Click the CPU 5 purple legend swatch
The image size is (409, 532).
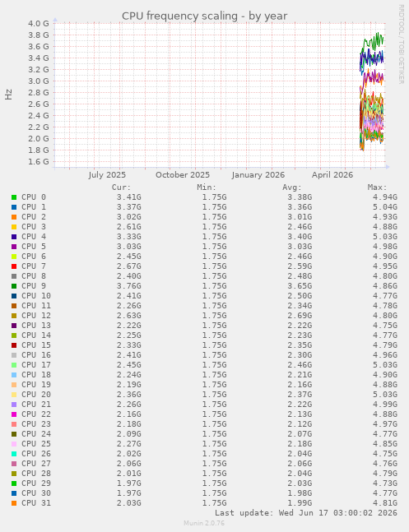click(x=14, y=247)
